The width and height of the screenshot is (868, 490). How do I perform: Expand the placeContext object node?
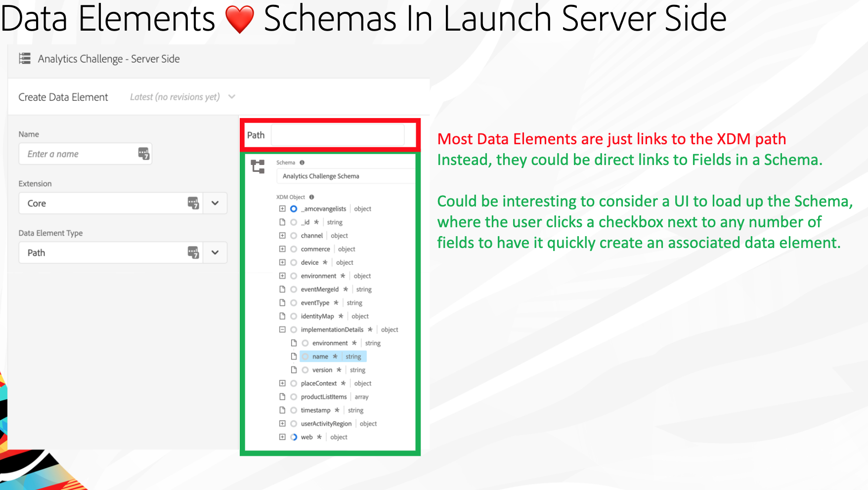tap(282, 383)
